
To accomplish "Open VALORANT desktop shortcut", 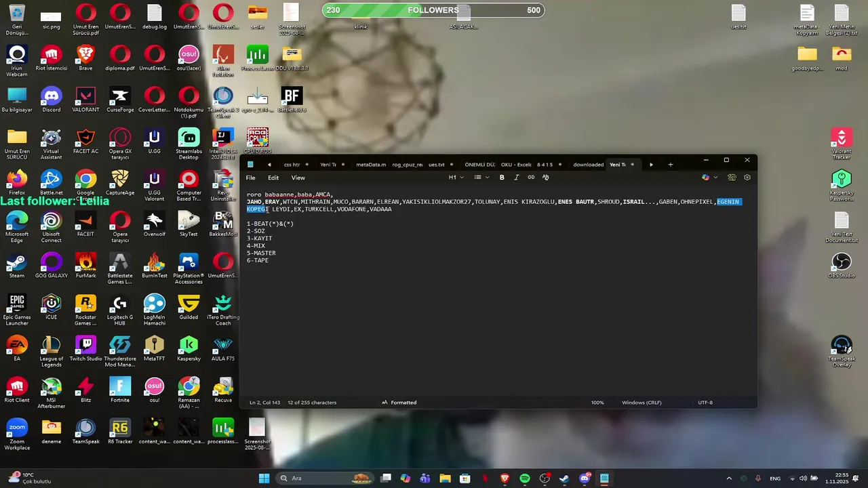I will (x=85, y=100).
